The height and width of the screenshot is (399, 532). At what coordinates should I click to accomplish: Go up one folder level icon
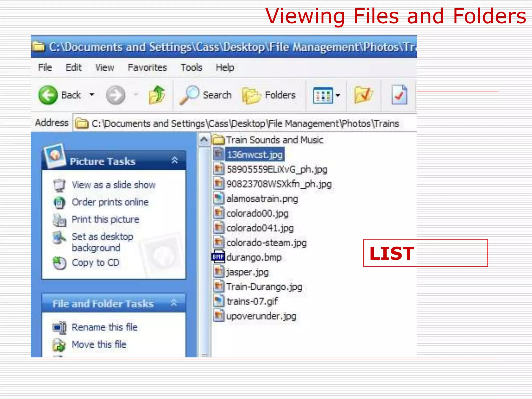point(157,95)
